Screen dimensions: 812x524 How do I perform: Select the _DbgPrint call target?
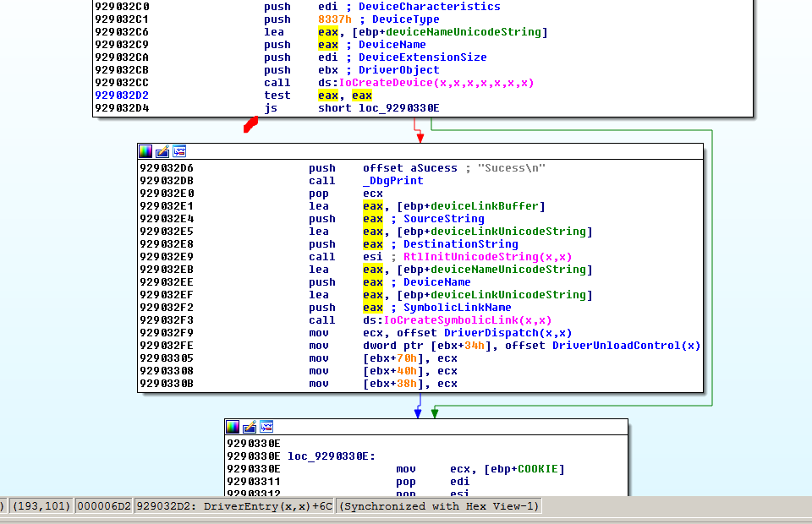click(x=393, y=181)
